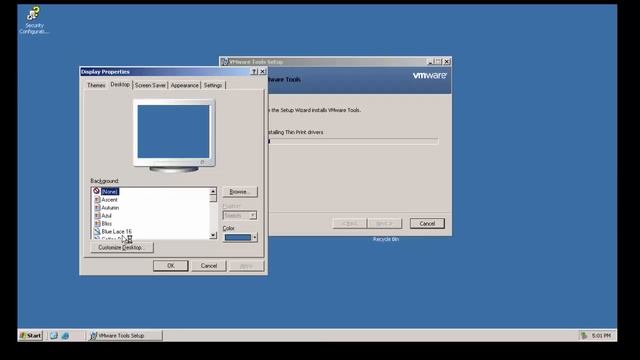This screenshot has width=640, height=360.
Task: Switch to the Themes tab
Action: pos(96,85)
